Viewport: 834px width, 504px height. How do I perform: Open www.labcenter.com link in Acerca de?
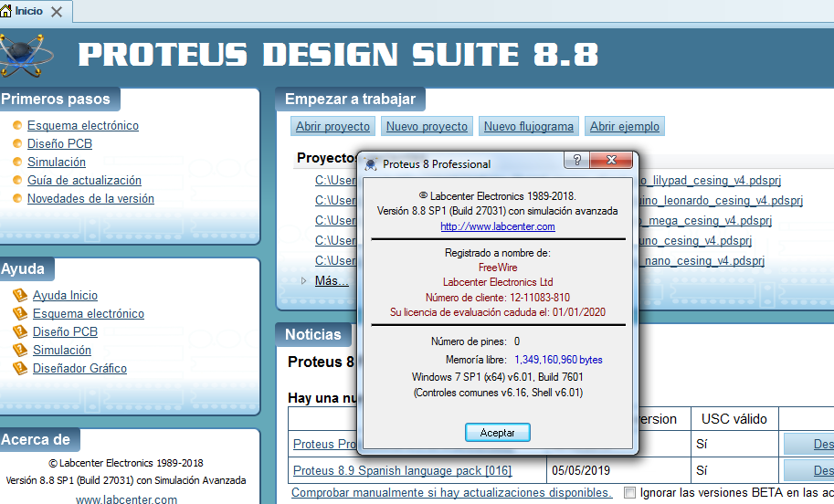127,499
